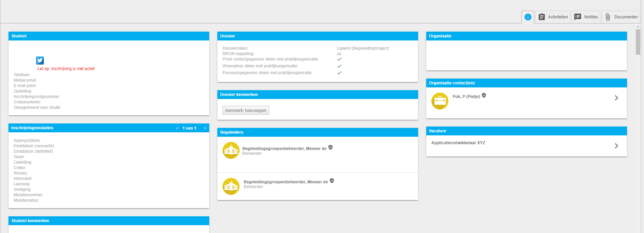Image resolution: width=644 pixels, height=233 pixels.
Task: Expand the Puk, P (Pietje) contact chevron
Action: (x=616, y=98)
